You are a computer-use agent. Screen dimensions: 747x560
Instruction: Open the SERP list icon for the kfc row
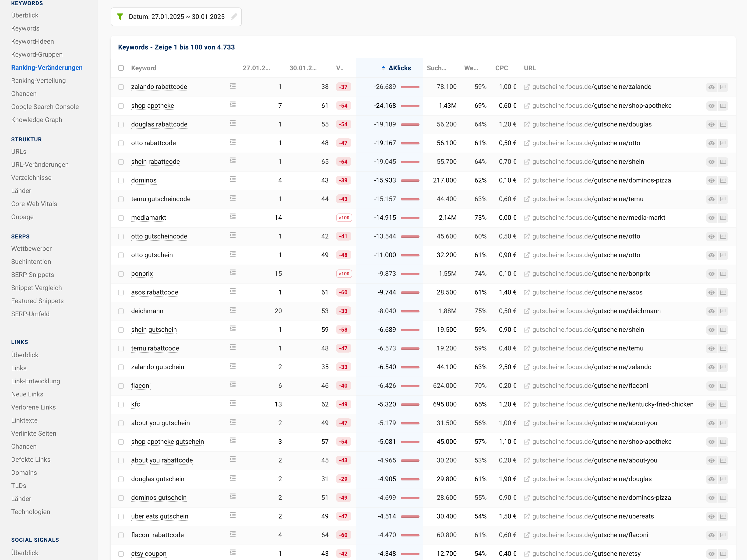click(x=233, y=403)
